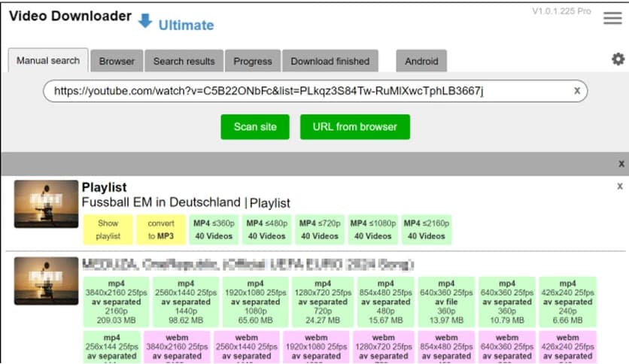Select webm 3840x2160 25fps format
Image resolution: width=629 pixels, height=364 pixels.
(x=177, y=347)
